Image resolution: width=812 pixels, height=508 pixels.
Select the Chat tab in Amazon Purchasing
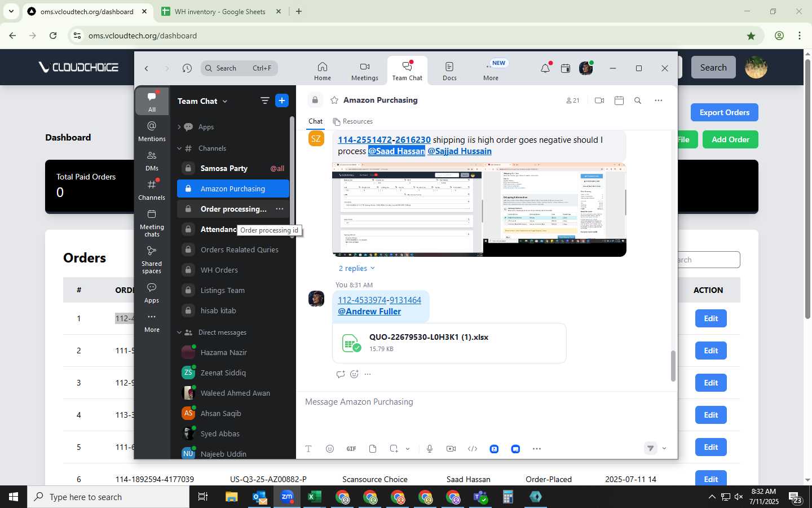315,121
